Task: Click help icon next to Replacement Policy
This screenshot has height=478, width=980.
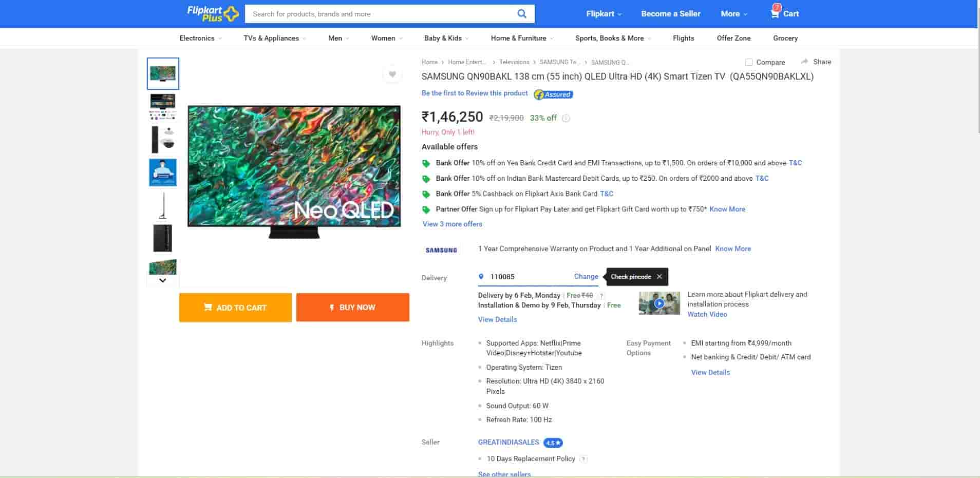Action: [x=583, y=459]
